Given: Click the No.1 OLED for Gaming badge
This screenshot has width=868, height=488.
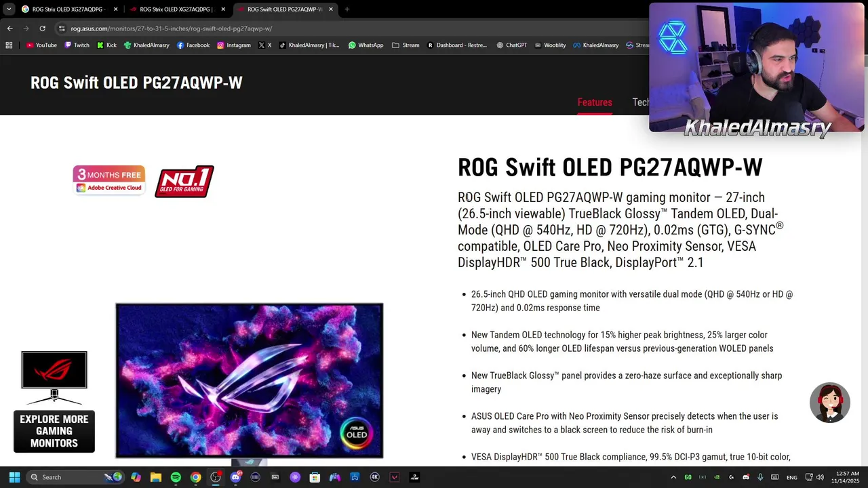Looking at the screenshot, I should click(x=184, y=182).
